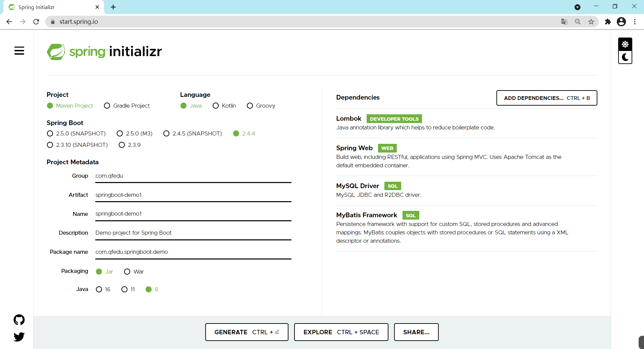The width and height of the screenshot is (644, 349).
Task: Click the Artifact input field
Action: pyautogui.click(x=193, y=195)
